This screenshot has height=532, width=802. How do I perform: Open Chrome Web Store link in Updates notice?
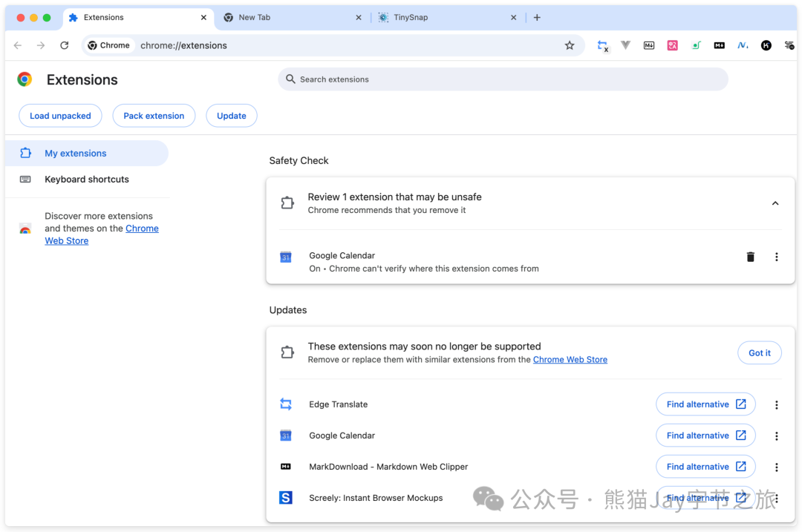click(570, 359)
